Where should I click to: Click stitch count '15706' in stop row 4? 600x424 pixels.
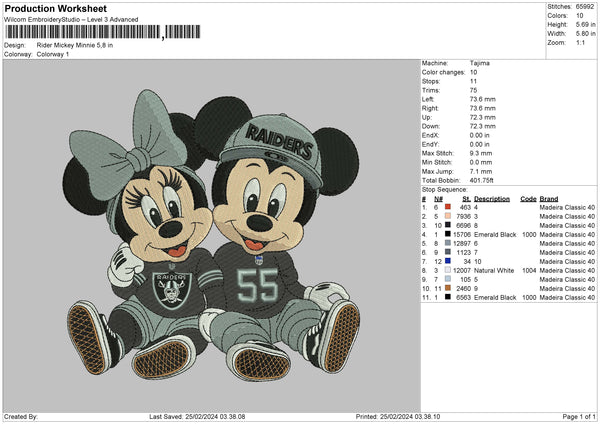(x=462, y=234)
